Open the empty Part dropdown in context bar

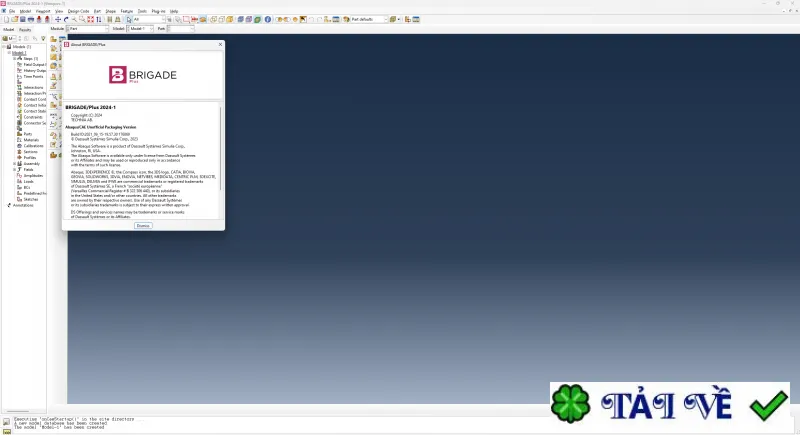click(x=181, y=29)
